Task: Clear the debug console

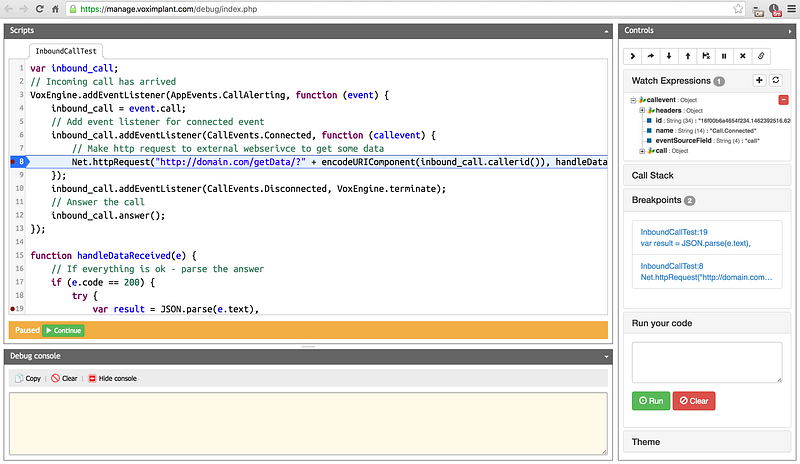Action: click(64, 379)
